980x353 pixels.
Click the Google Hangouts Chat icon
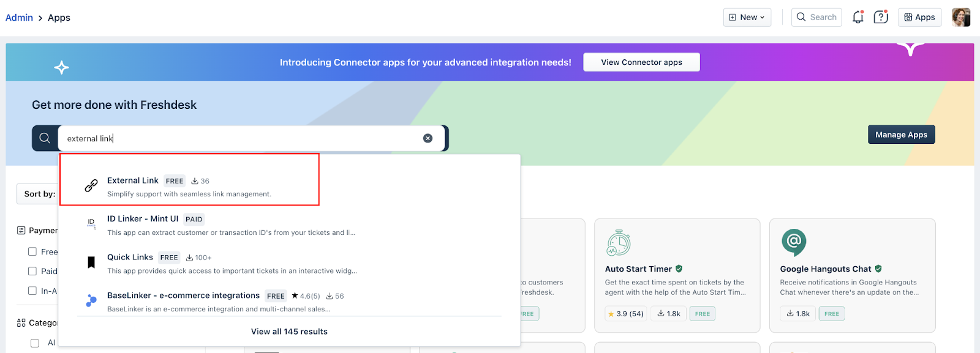click(794, 243)
